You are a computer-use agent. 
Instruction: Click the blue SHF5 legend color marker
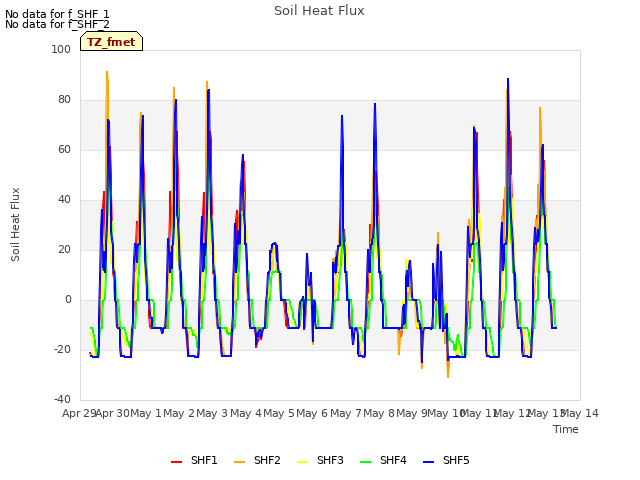point(429,462)
